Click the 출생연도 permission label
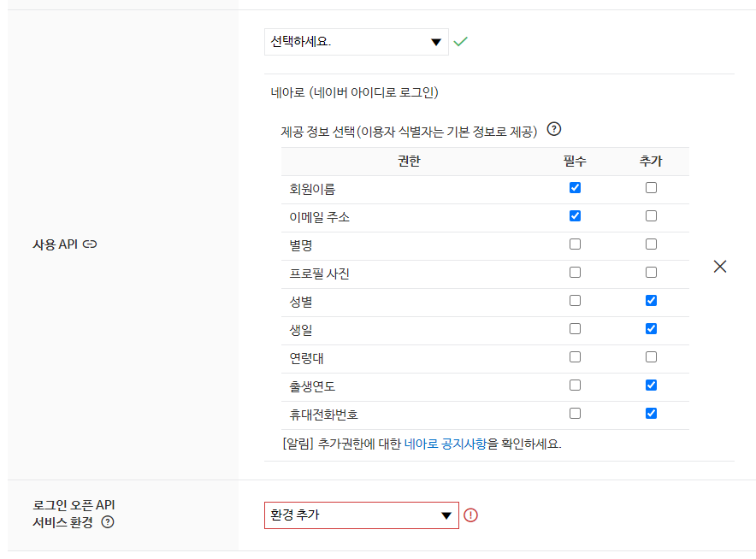The width and height of the screenshot is (756, 559). click(x=312, y=386)
